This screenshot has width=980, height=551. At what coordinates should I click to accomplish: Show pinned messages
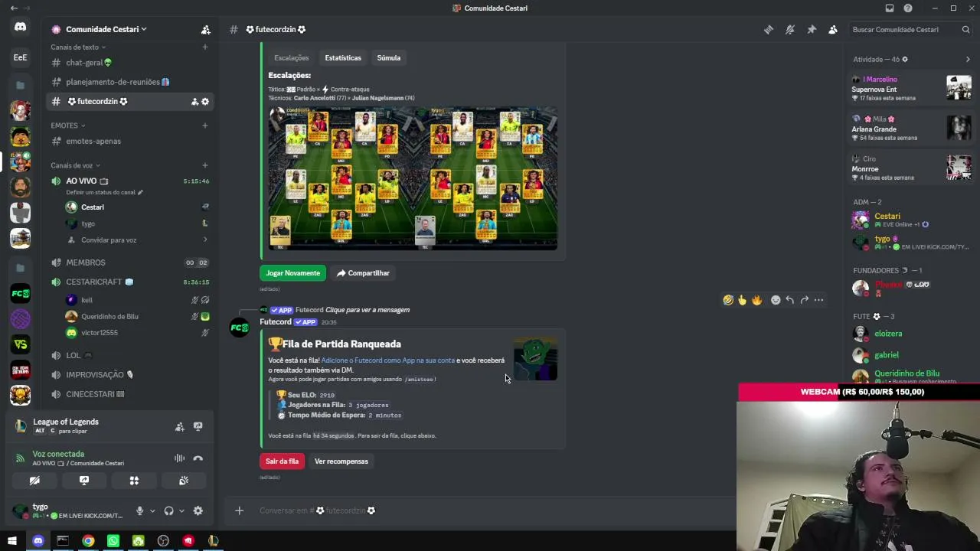click(x=812, y=30)
